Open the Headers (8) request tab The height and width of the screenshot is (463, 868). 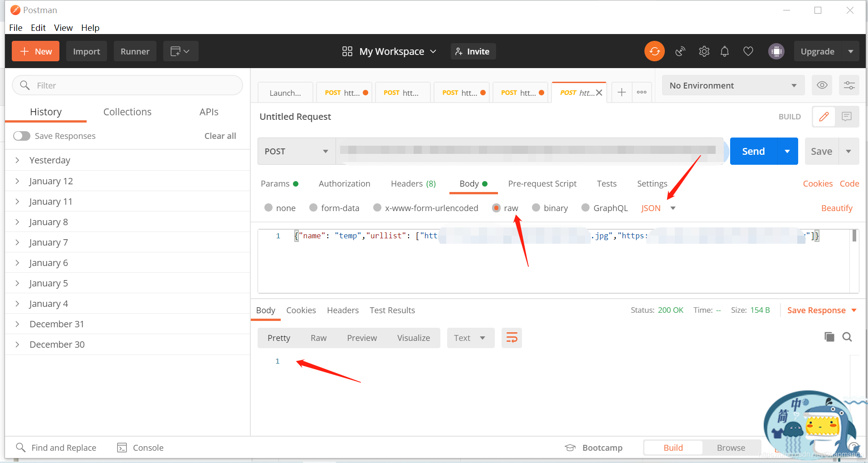click(413, 183)
